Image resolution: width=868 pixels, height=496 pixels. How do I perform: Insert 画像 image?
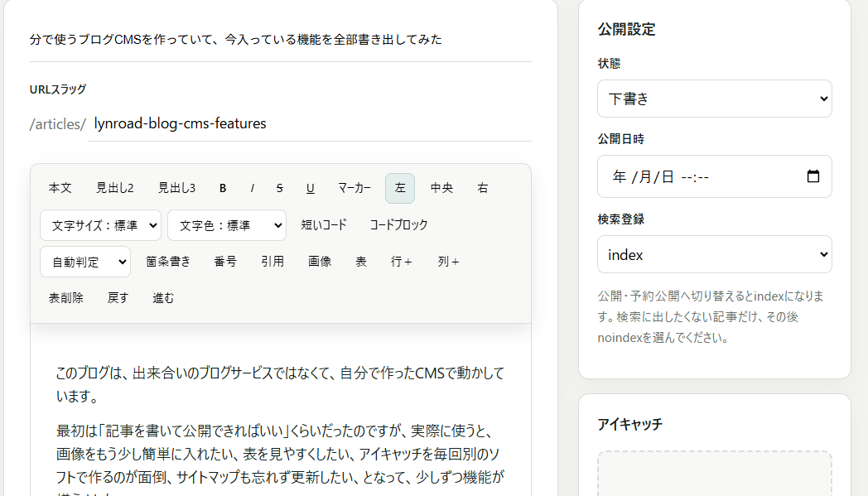(320, 262)
